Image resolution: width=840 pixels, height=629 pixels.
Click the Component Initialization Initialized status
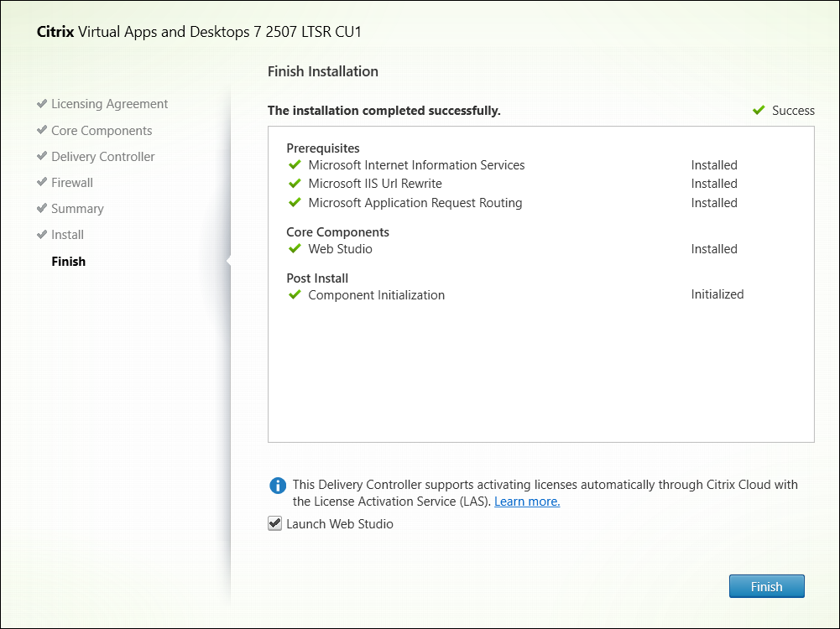(717, 294)
